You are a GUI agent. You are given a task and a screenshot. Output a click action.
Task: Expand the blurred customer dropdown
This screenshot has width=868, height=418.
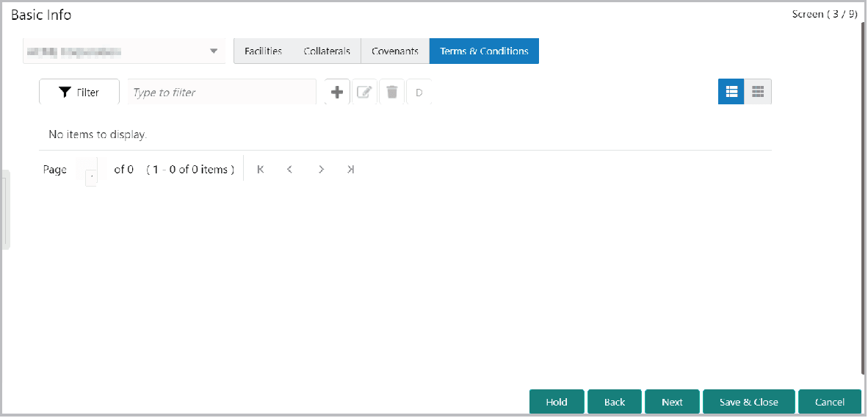click(x=124, y=51)
